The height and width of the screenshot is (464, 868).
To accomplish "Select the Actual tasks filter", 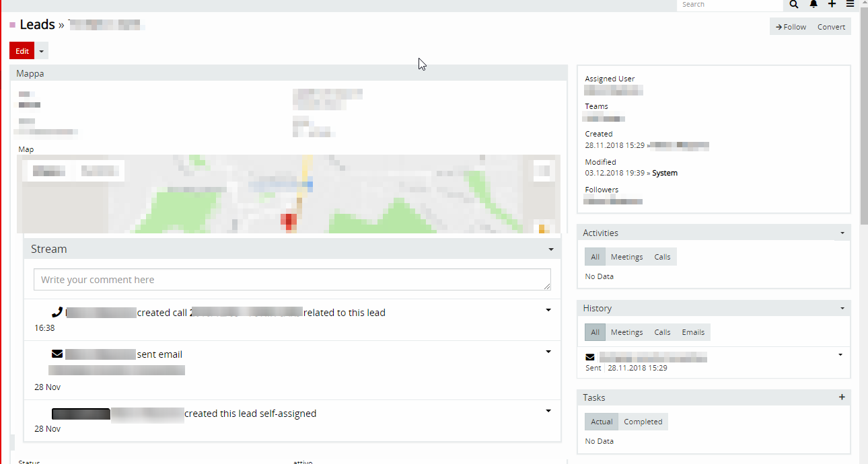I will click(x=602, y=422).
